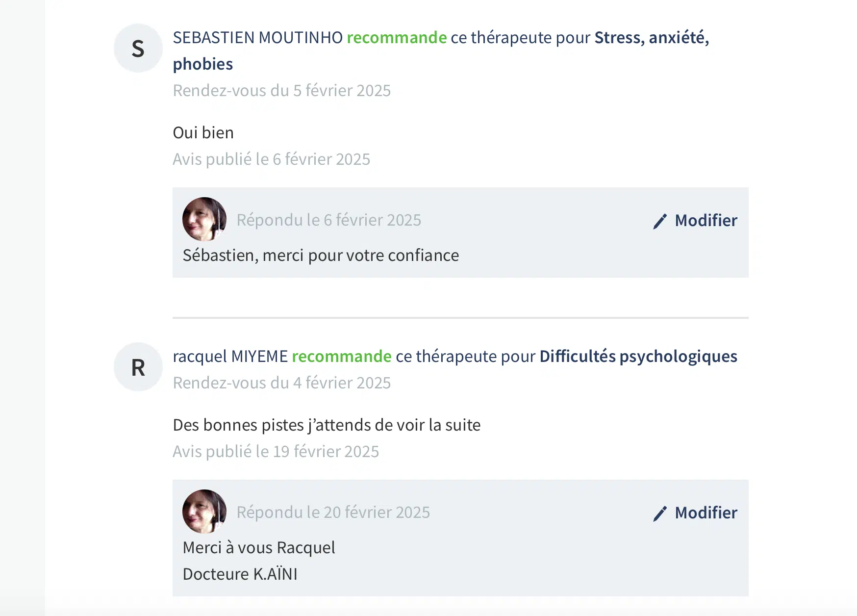Open therapist photo in reply to Racquel
The height and width of the screenshot is (616, 857).
coord(204,512)
